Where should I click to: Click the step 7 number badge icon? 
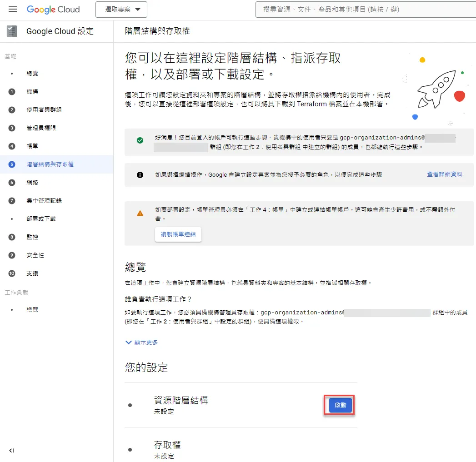(x=12, y=201)
